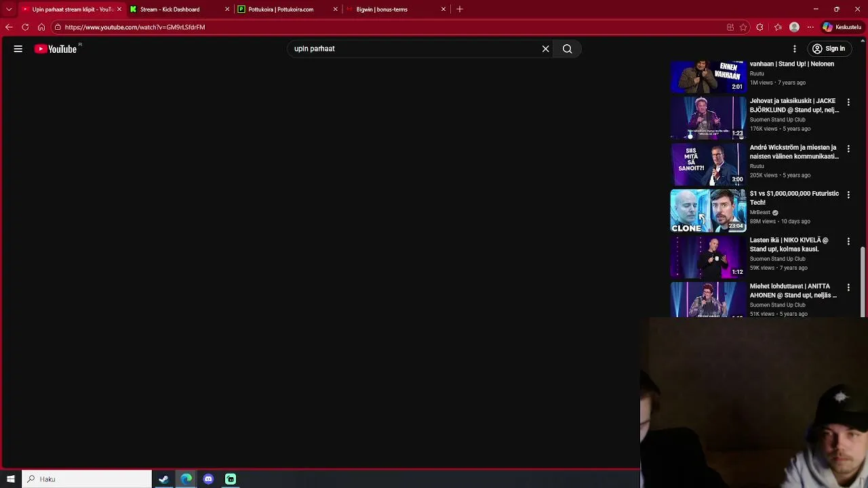Click '88M views · 10 days ago' text
868x488 pixels.
pyautogui.click(x=780, y=221)
